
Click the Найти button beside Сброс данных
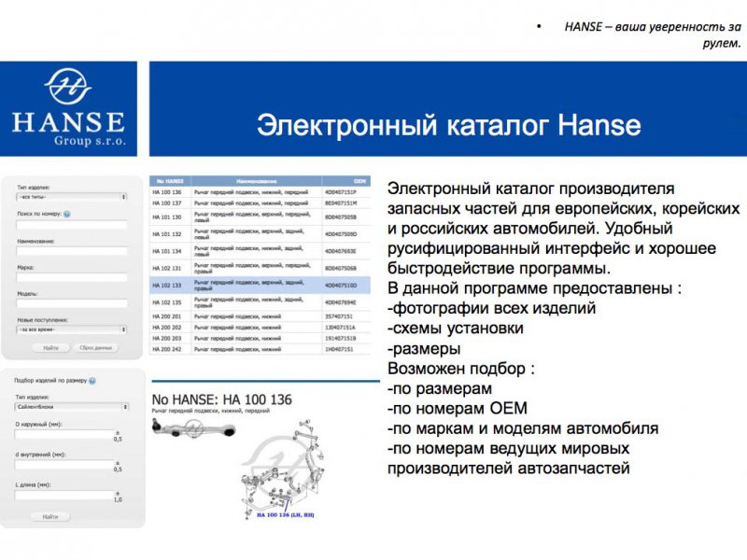51,348
